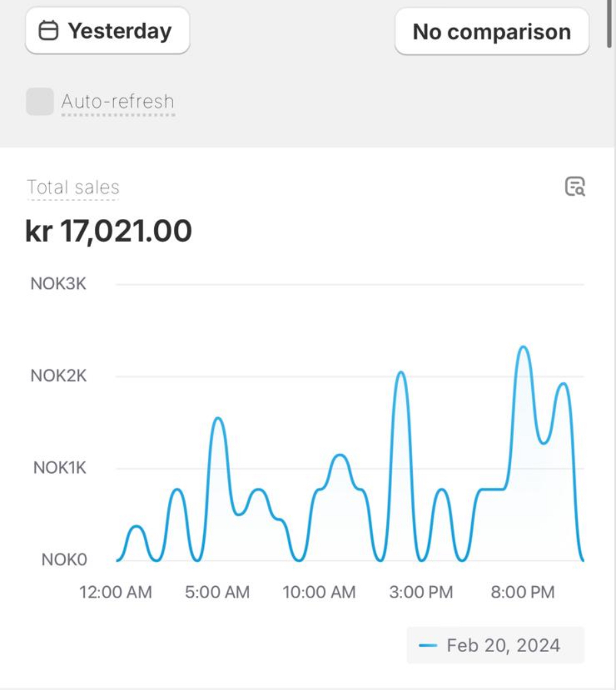Viewport: 616px width, 690px height.
Task: Open the No comparison dropdown
Action: 492,32
